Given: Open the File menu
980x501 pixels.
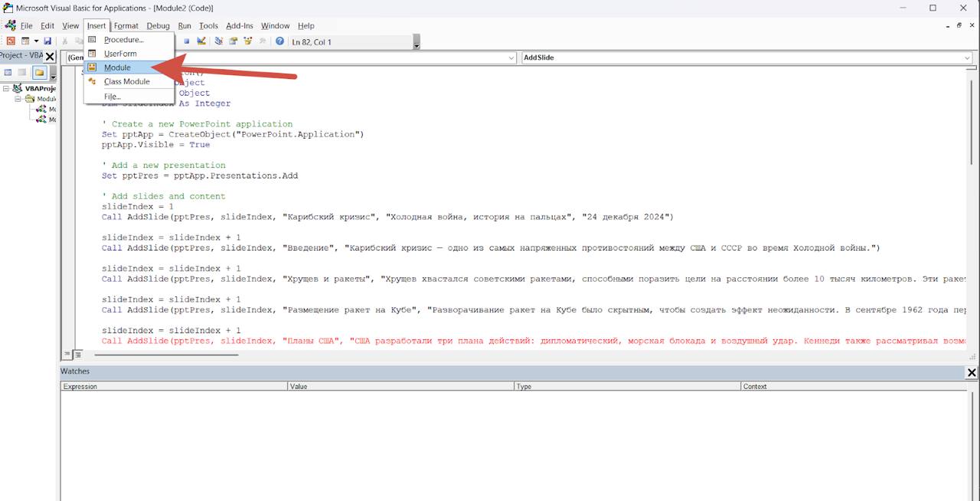Looking at the screenshot, I should tap(26, 25).
